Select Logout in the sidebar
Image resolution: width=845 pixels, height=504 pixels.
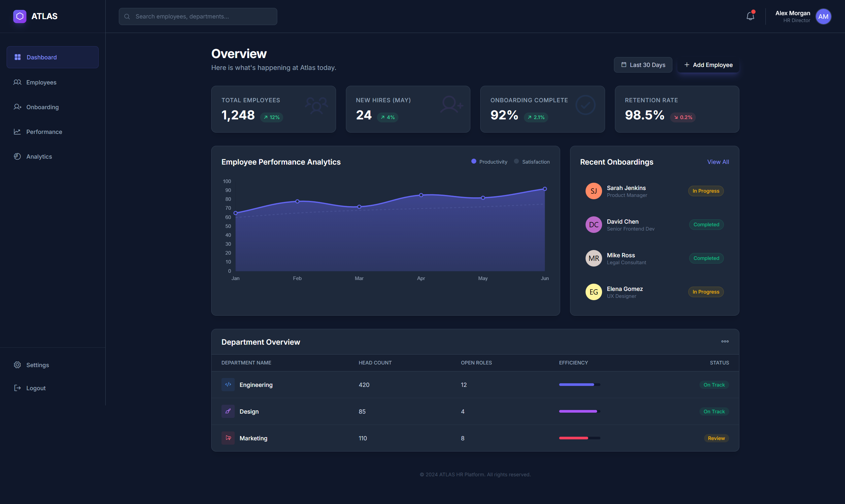36,388
